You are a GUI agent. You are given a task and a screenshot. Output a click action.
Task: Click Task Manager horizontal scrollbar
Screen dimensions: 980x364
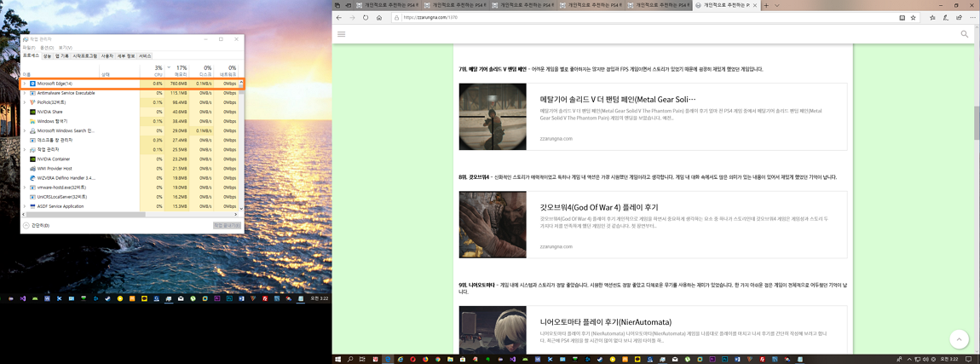[130, 214]
